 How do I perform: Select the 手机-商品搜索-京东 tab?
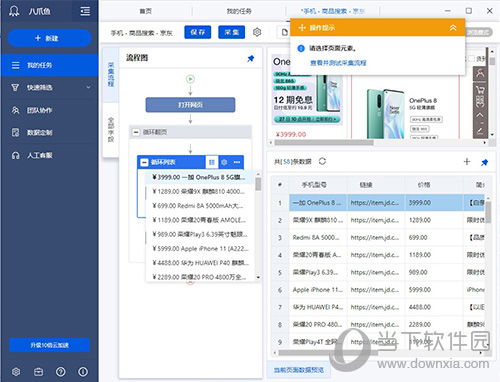333,11
